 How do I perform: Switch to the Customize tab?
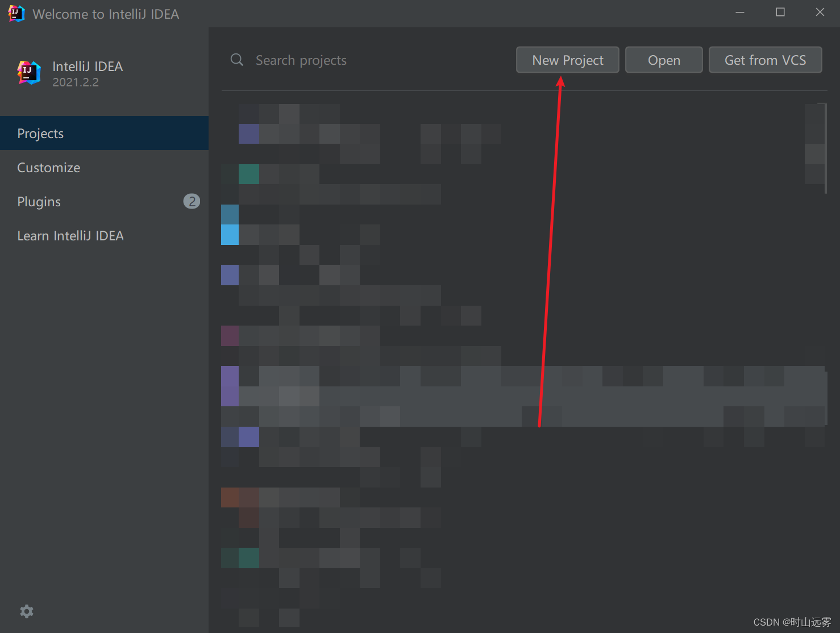pos(104,167)
